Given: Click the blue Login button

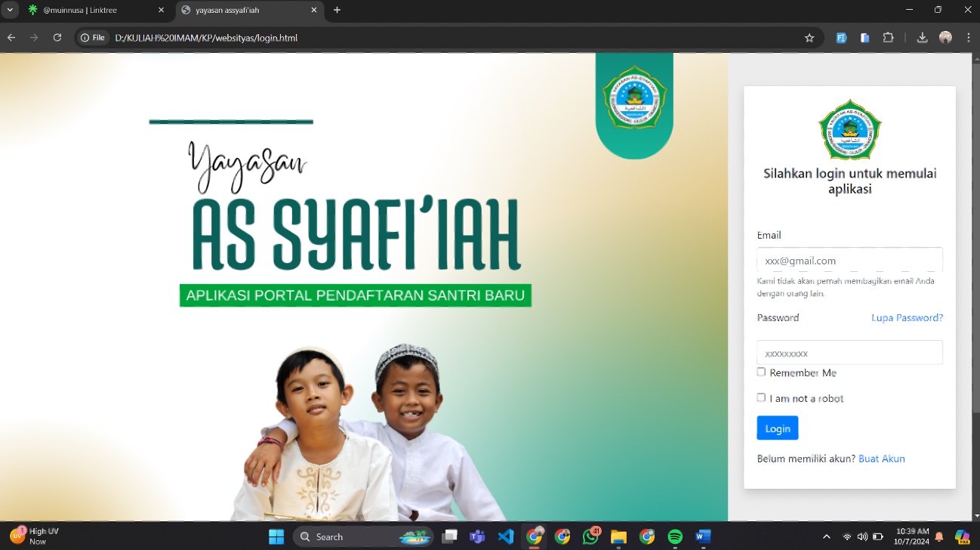Looking at the screenshot, I should click(x=777, y=428).
